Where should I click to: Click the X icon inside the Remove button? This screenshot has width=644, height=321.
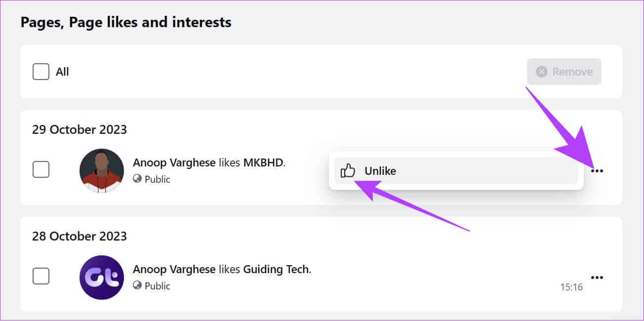coord(542,72)
